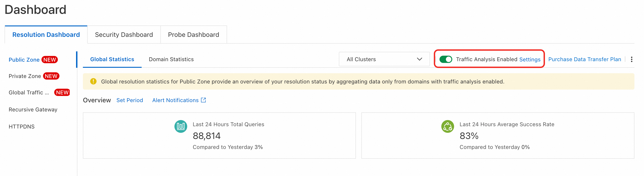644x176 pixels.
Task: Click the Purchase Data Transfer Plan link
Action: tap(584, 59)
